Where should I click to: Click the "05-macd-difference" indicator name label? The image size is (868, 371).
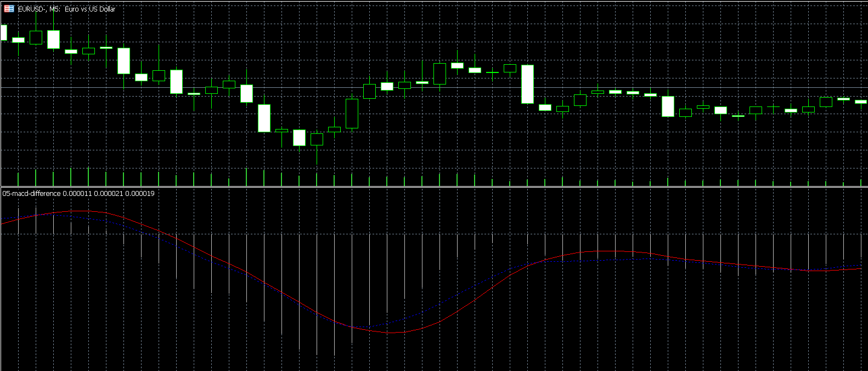(x=31, y=194)
